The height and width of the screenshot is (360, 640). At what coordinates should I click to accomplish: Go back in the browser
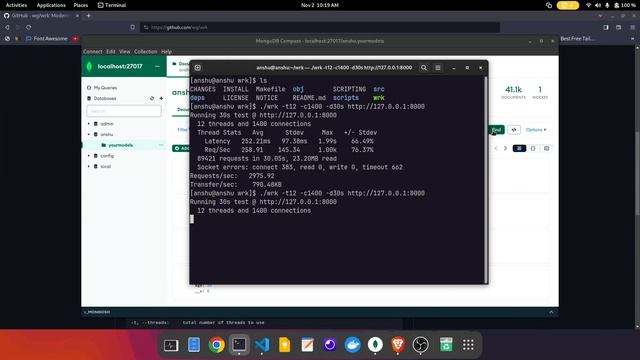coord(7,27)
